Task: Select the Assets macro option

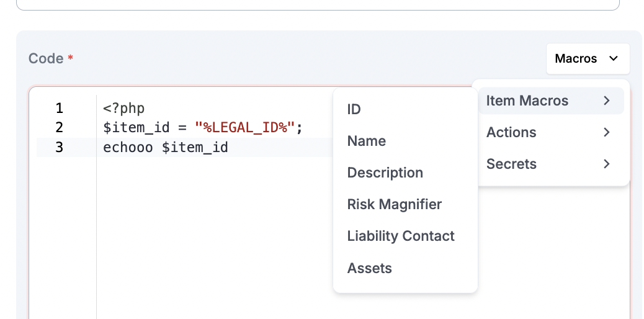Action: [x=369, y=268]
